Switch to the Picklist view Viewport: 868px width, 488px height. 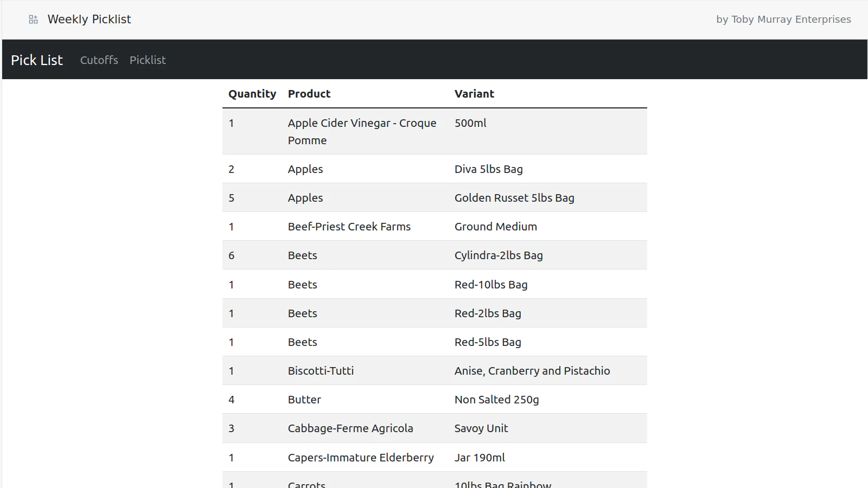pyautogui.click(x=148, y=60)
